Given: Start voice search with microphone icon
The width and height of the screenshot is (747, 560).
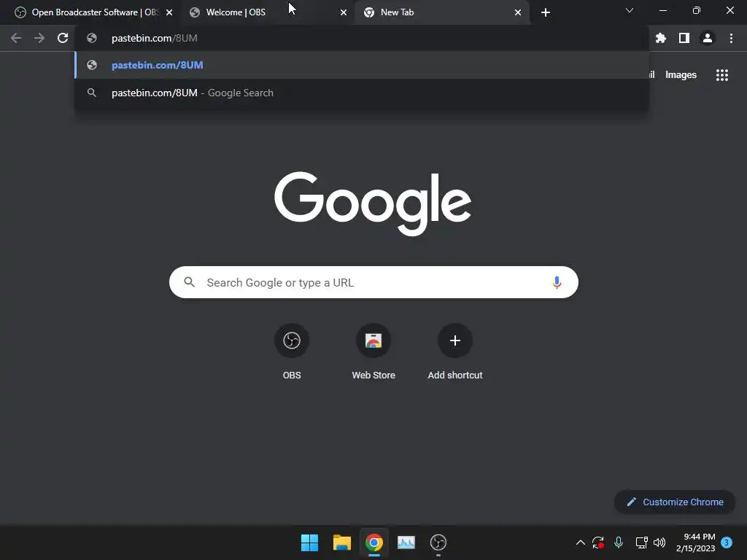Looking at the screenshot, I should tap(557, 282).
